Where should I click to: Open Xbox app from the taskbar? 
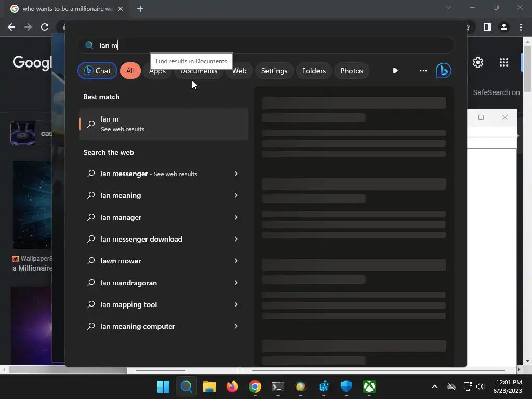369,387
